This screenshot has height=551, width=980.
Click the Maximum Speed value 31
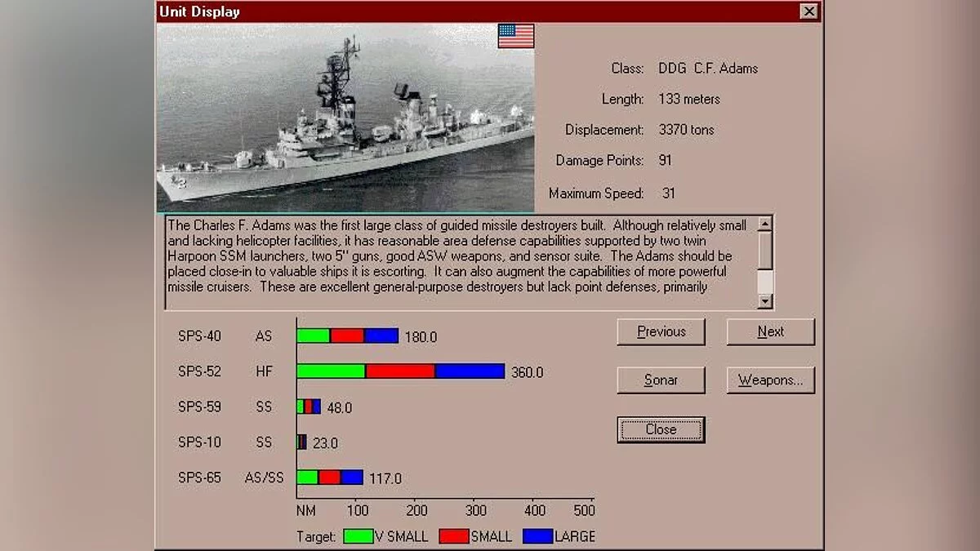669,193
